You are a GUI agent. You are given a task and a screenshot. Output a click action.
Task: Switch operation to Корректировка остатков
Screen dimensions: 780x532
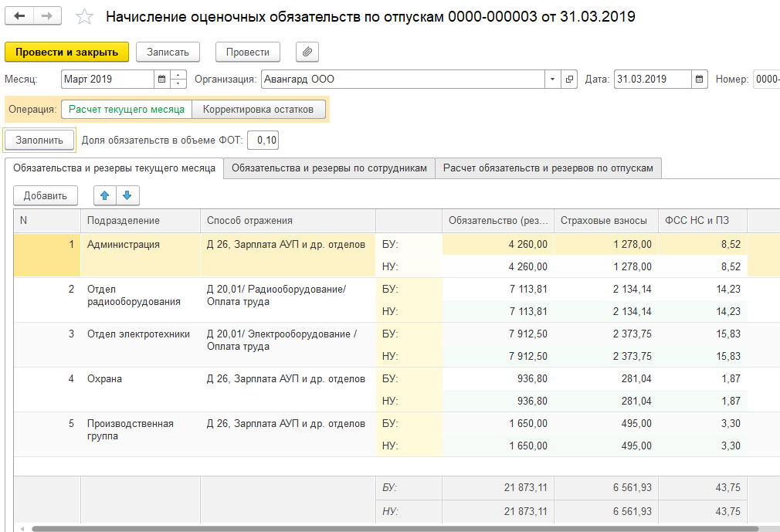[x=258, y=109]
